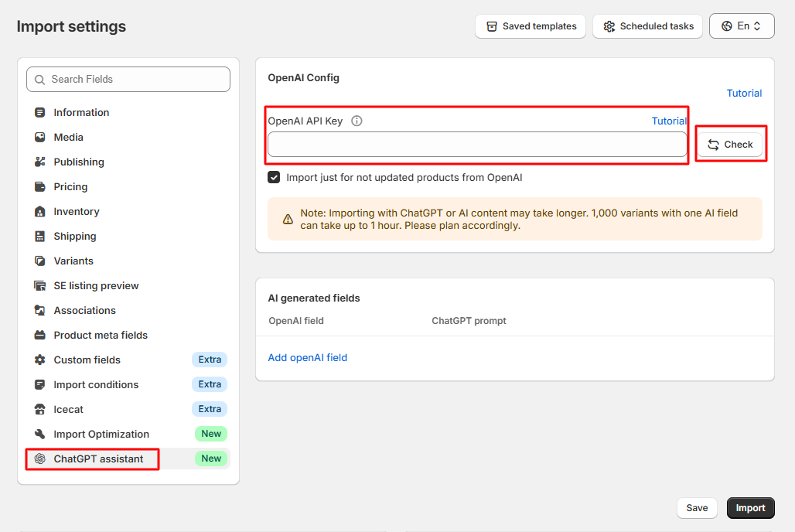
Task: Open the Icecat section
Action: click(x=128, y=409)
